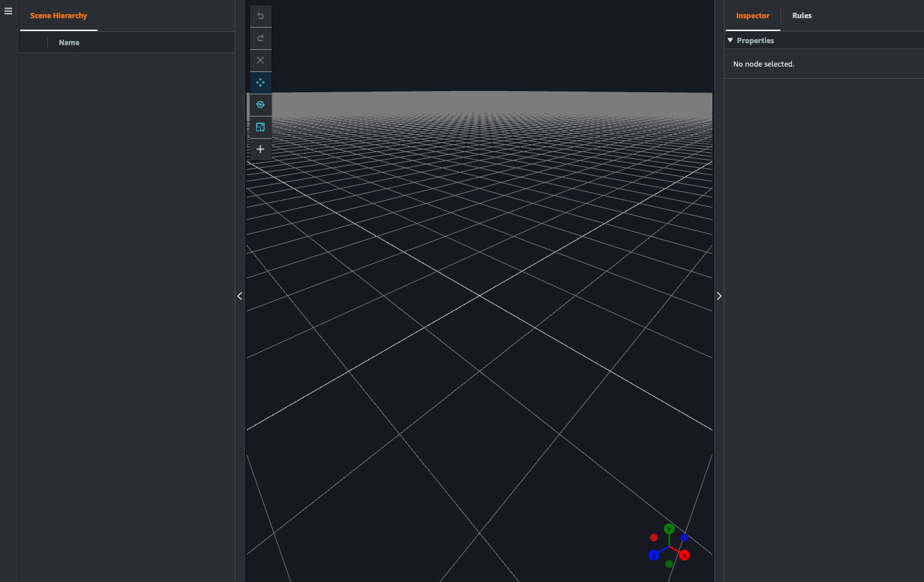Click the X delete icon in toolbar
Image resolution: width=924 pixels, height=582 pixels.
(260, 61)
